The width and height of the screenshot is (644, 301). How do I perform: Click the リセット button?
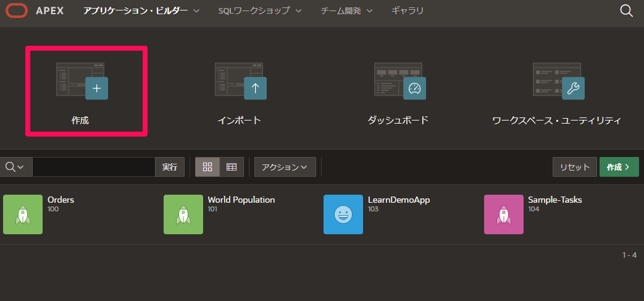click(x=575, y=167)
